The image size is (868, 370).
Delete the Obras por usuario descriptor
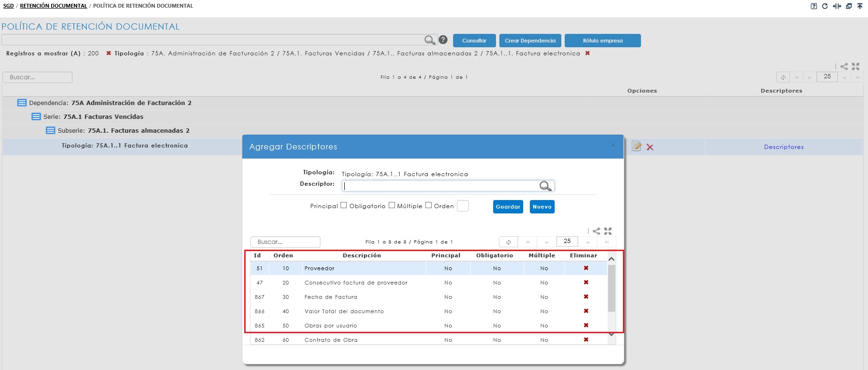tap(586, 326)
